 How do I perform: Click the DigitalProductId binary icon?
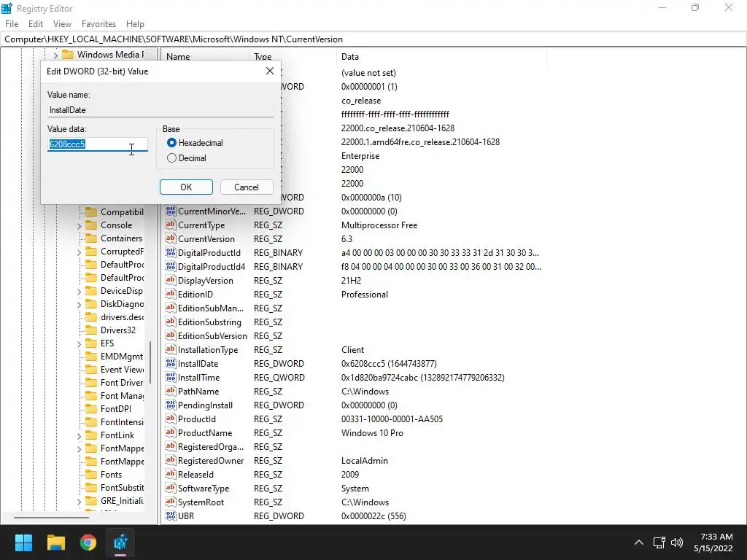171,252
